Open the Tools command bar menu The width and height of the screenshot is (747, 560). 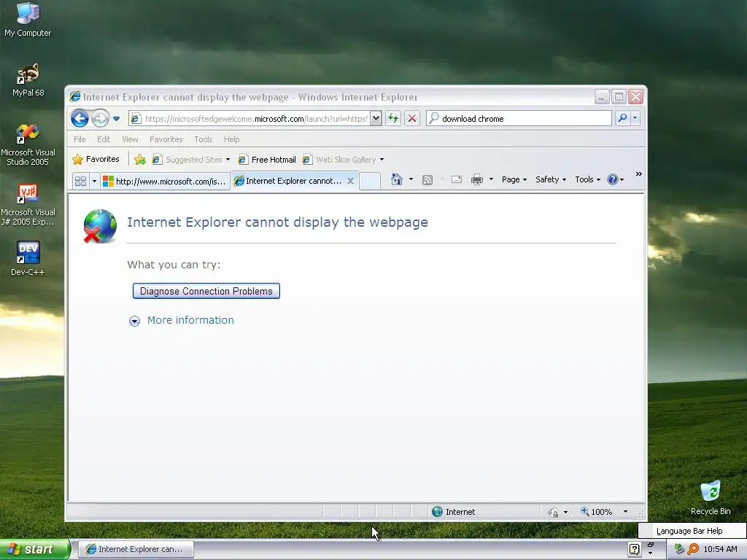pyautogui.click(x=587, y=179)
